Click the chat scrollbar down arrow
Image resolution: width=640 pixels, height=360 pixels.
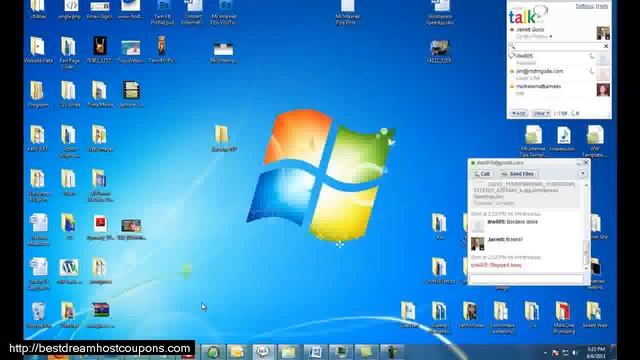[586, 269]
